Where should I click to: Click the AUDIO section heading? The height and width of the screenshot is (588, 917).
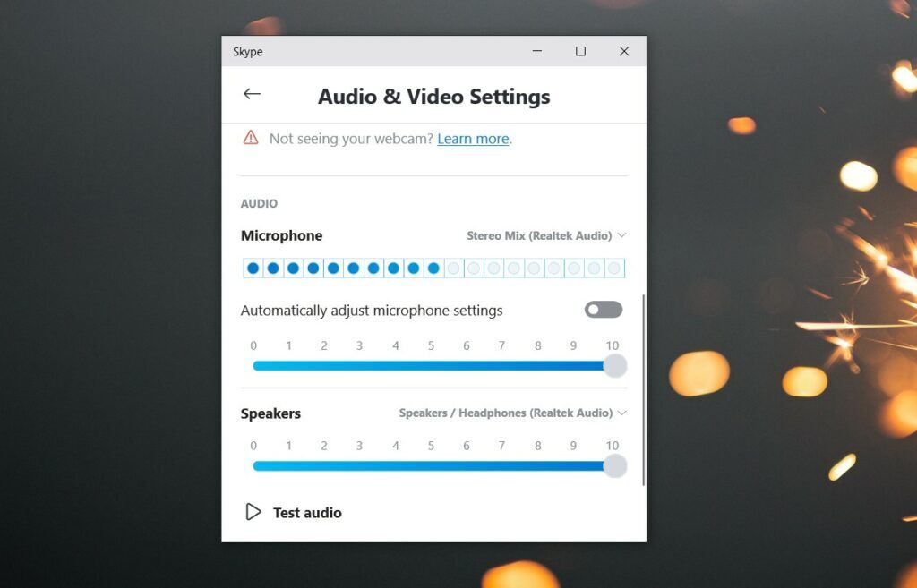(x=258, y=203)
